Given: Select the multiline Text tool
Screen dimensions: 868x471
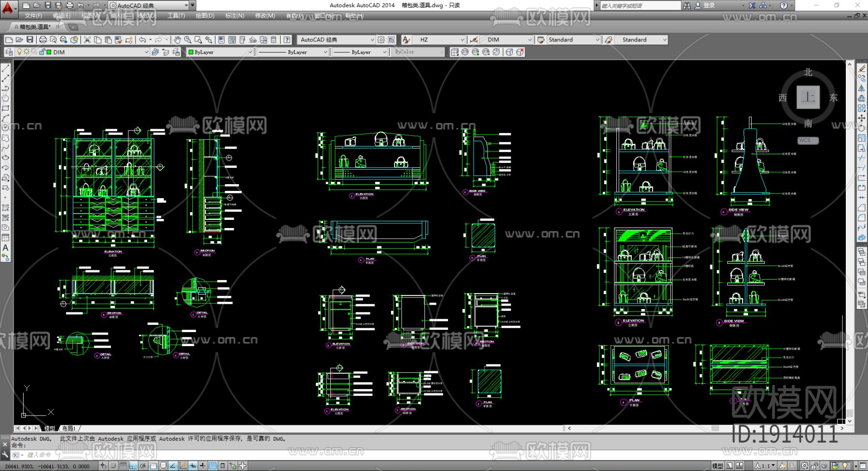Looking at the screenshot, I should [6, 247].
